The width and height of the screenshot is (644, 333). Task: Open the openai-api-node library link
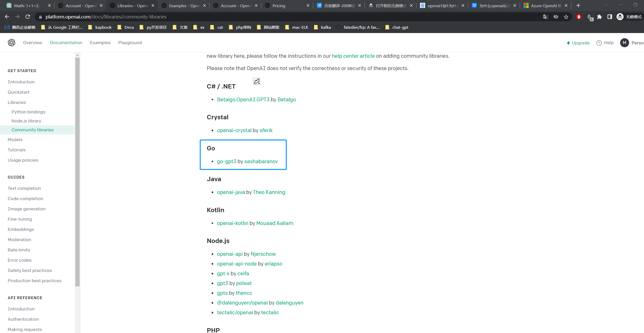(237, 264)
